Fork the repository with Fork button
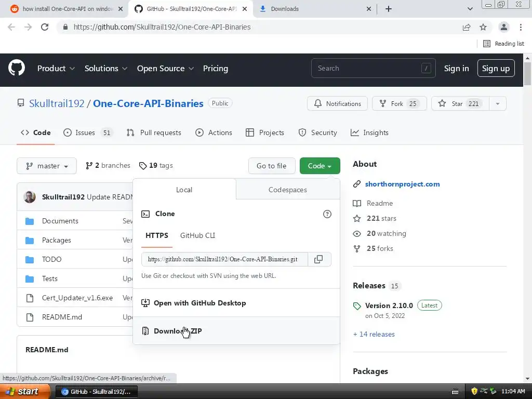The width and height of the screenshot is (532, 399). point(400,103)
